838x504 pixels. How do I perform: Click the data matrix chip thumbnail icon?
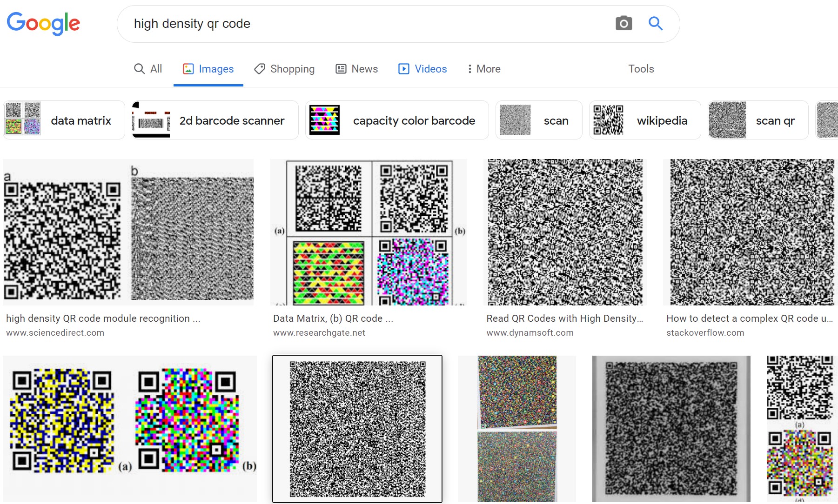pos(23,120)
